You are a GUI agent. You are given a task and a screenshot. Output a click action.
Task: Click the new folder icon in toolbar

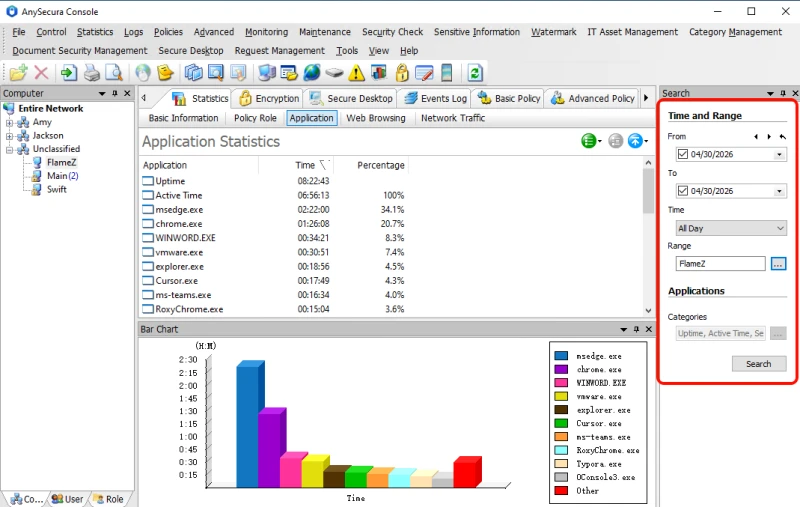18,73
